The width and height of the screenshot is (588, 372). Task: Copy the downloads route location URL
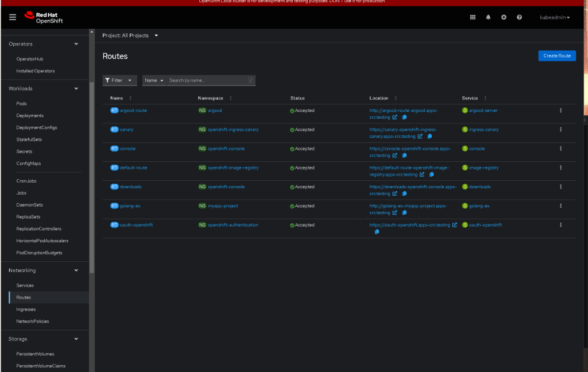(404, 194)
